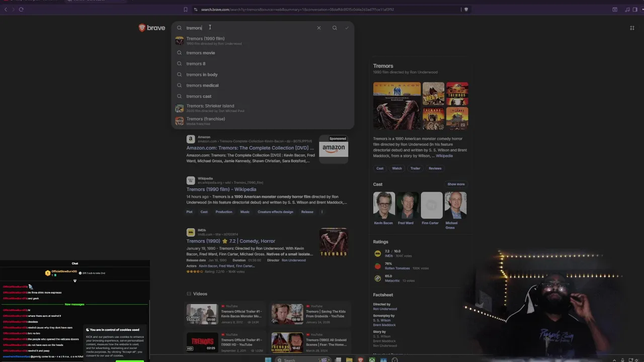Click Michael Gross's cast photo
Screen dimensions: 644x362
[x=455, y=205]
